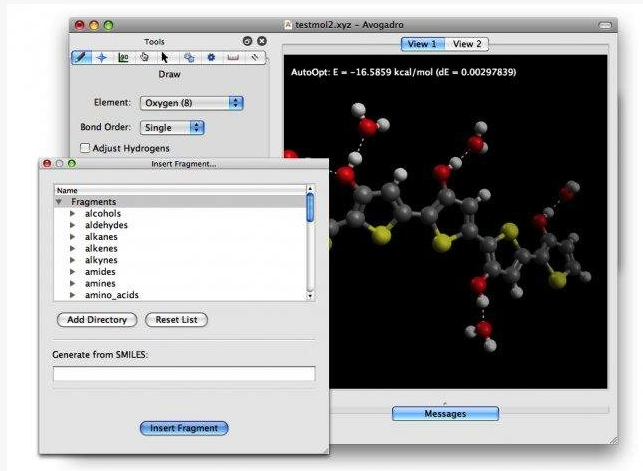
Task: Select the alkanes row text
Action: [101, 237]
